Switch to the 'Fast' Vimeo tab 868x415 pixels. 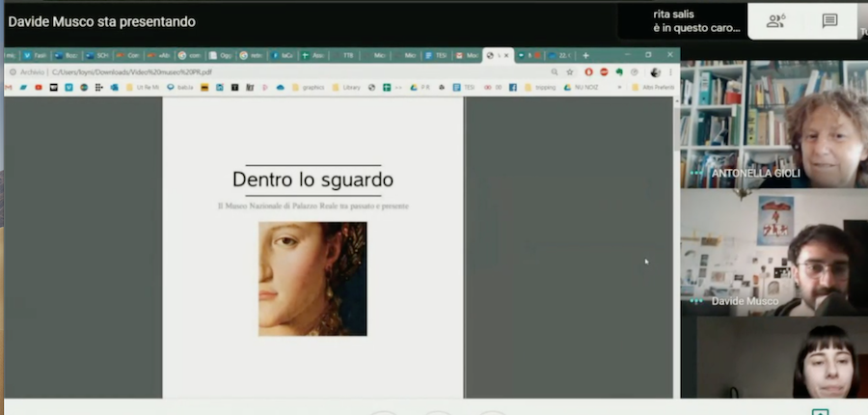click(36, 55)
